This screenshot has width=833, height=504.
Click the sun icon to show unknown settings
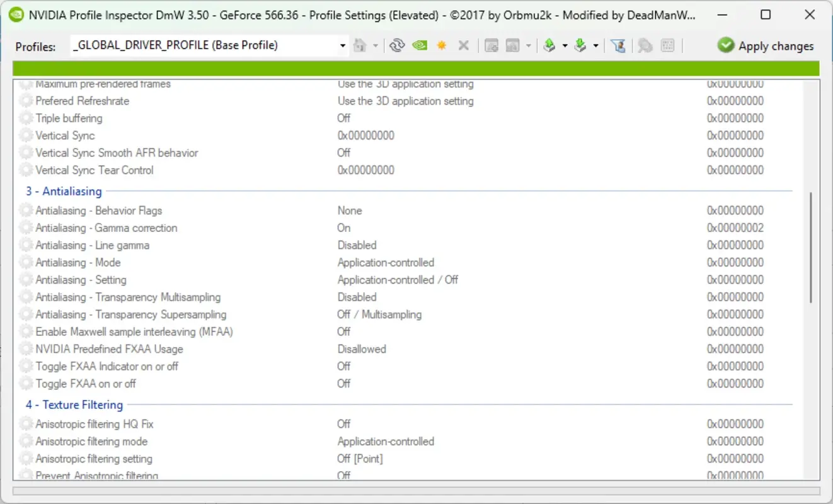coord(442,45)
